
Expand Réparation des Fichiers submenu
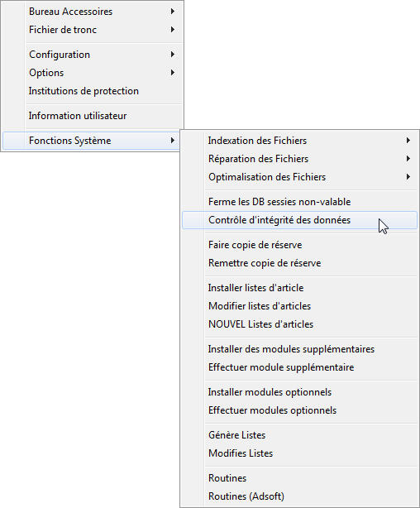coord(299,159)
